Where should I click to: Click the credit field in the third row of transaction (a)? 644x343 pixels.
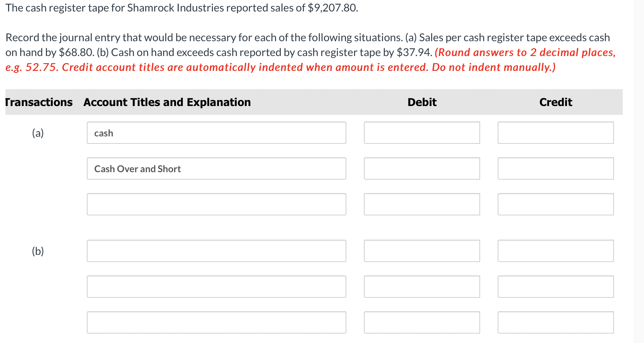pyautogui.click(x=555, y=204)
